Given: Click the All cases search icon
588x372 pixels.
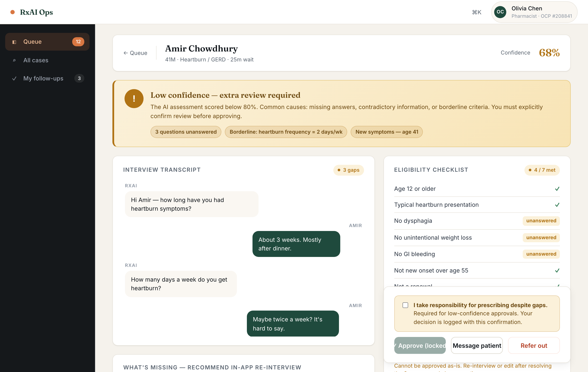Looking at the screenshot, I should pos(14,60).
